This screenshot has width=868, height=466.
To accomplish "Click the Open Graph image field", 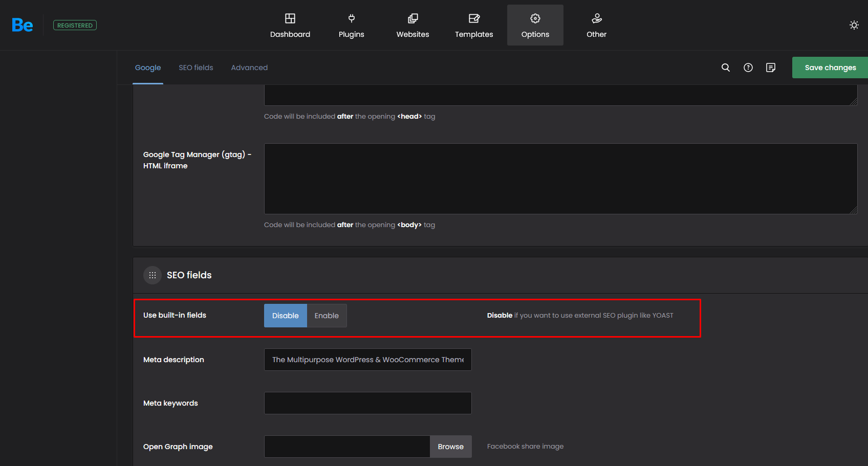I will pos(347,447).
